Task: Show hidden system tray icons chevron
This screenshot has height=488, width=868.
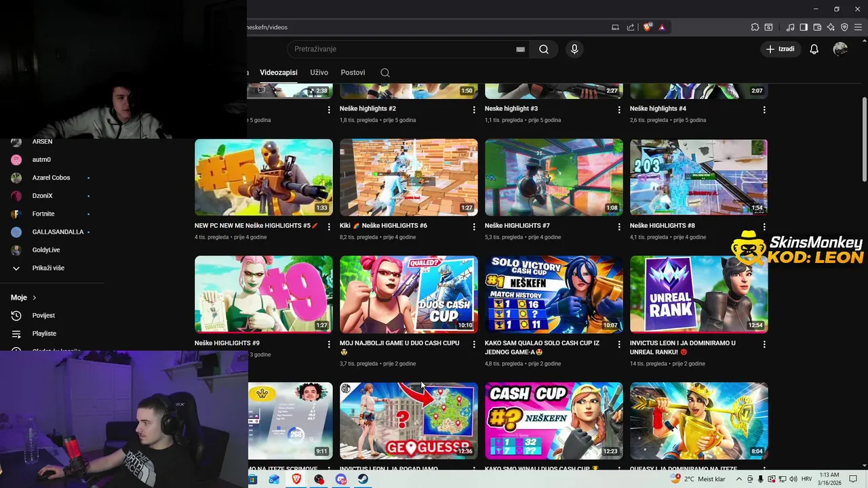Action: (x=739, y=479)
